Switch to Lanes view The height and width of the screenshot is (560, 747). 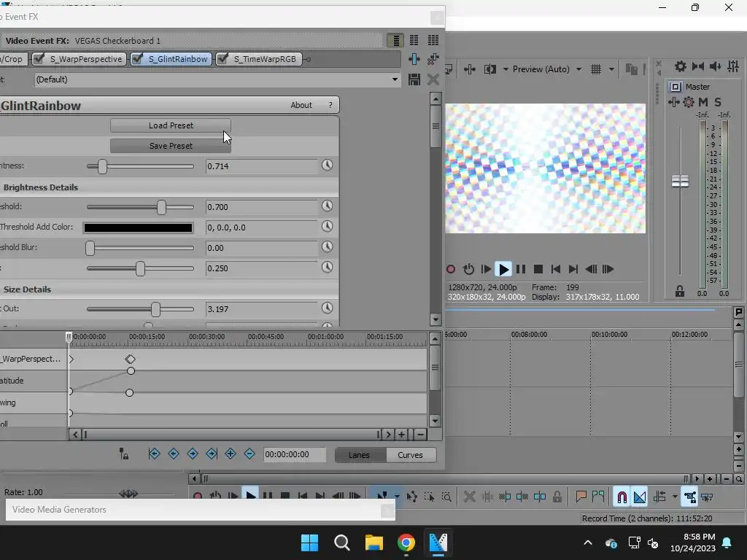click(x=359, y=455)
